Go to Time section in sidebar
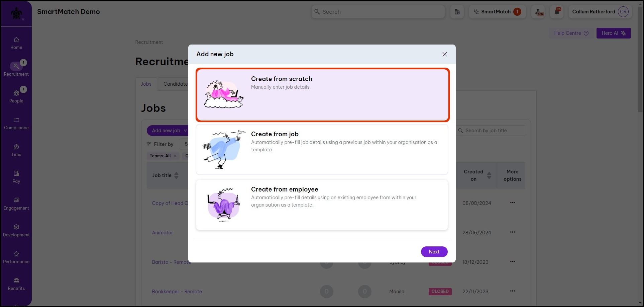The height and width of the screenshot is (307, 644). coord(16,150)
